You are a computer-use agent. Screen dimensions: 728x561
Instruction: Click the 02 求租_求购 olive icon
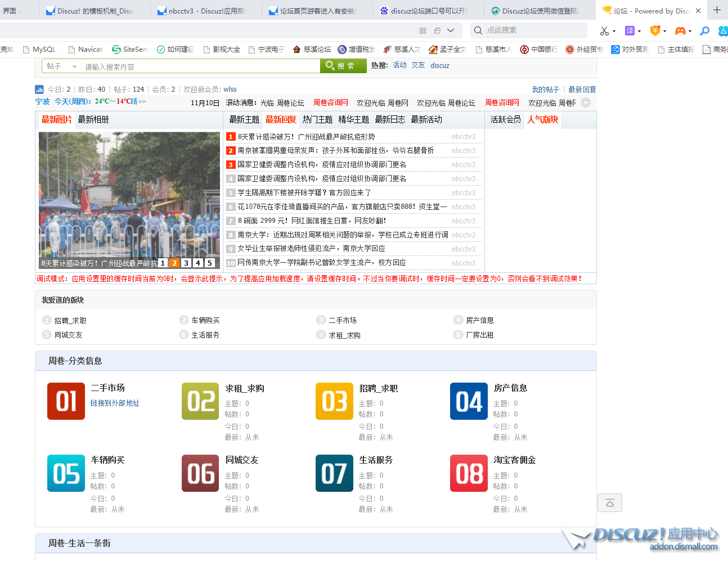200,401
